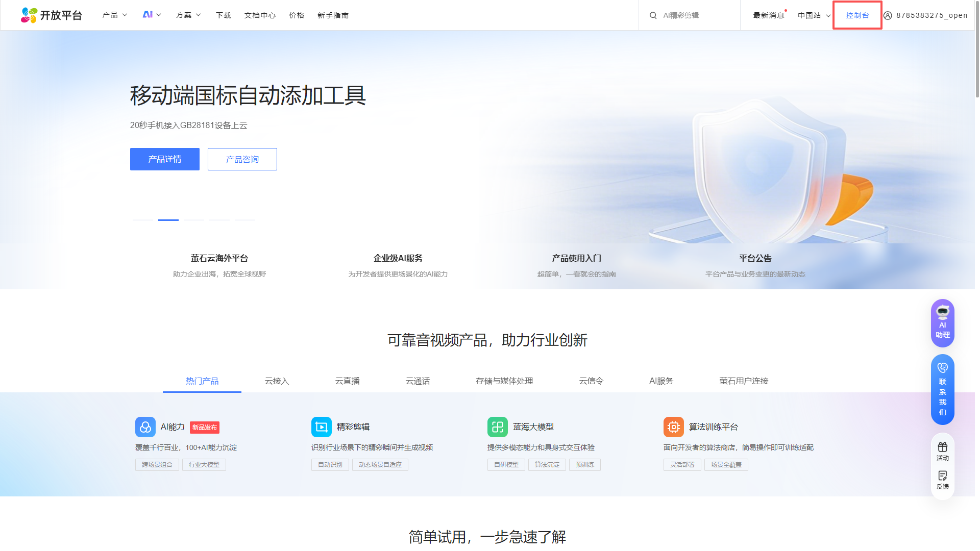Open the AI助理 assistant robot icon
This screenshot has height=551, width=980.
(x=942, y=312)
